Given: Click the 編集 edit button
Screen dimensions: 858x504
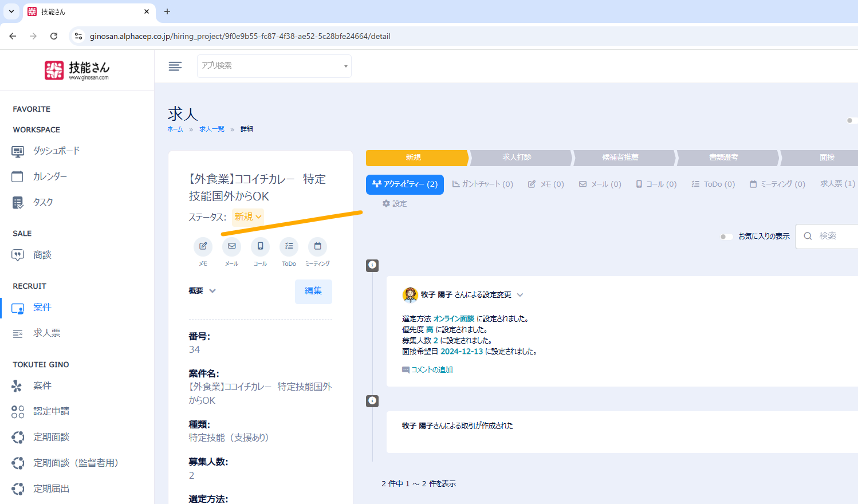Looking at the screenshot, I should [x=313, y=291].
